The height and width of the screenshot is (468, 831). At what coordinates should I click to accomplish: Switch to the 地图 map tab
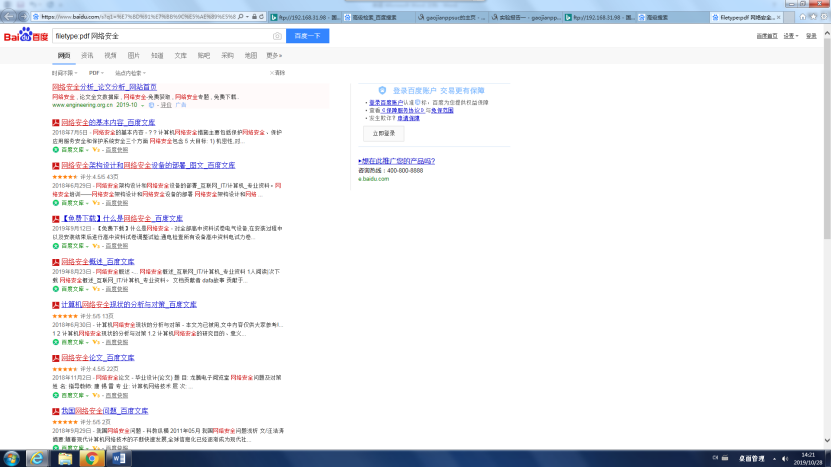coord(251,56)
